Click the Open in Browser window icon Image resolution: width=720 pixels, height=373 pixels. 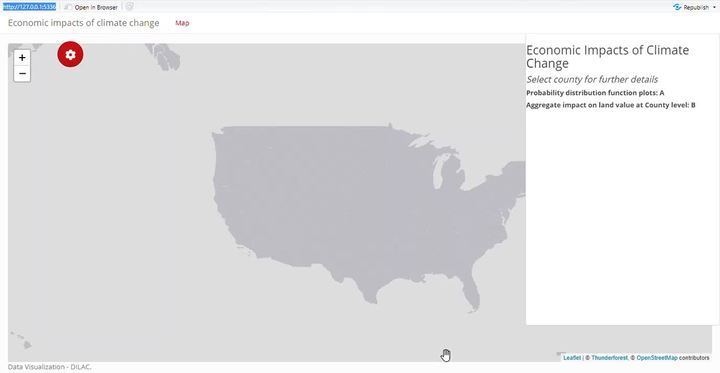[x=68, y=7]
